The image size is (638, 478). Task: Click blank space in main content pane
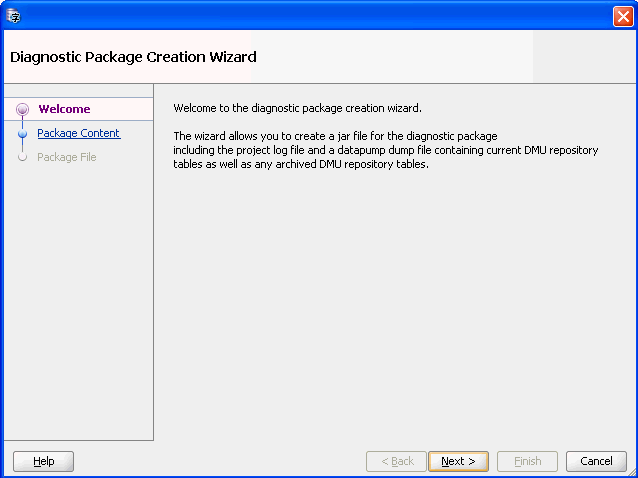tap(395, 310)
